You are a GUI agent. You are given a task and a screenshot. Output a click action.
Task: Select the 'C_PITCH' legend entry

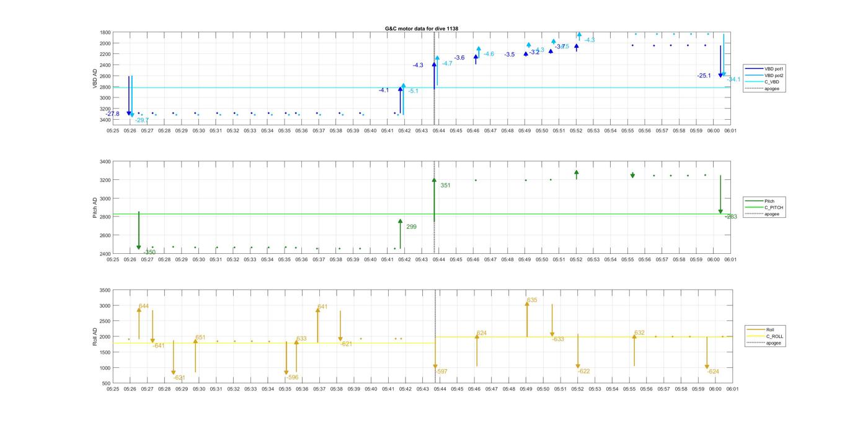764,208
